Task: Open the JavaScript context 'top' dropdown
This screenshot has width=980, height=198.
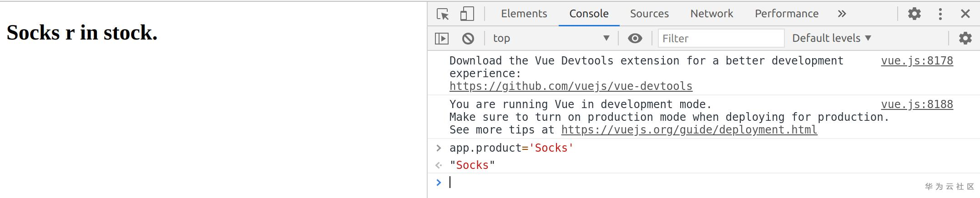Action: pos(551,39)
